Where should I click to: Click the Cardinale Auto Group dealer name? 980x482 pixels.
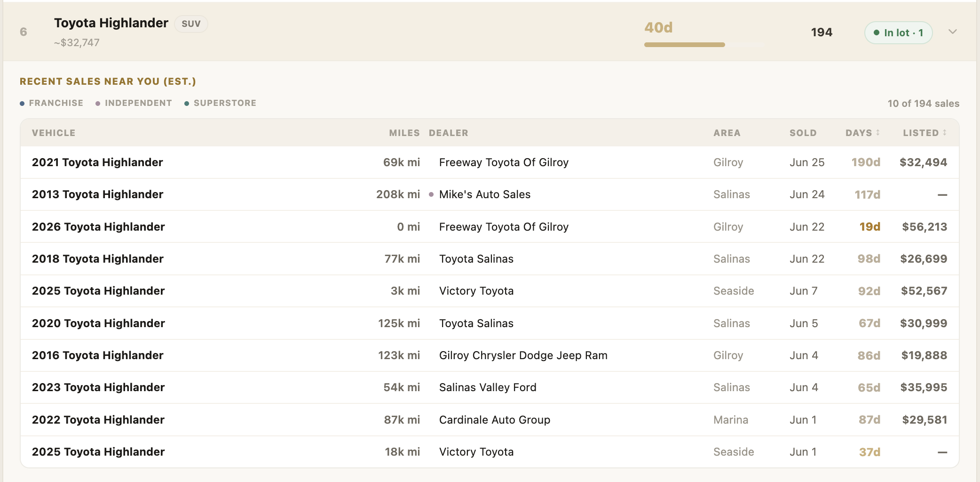pyautogui.click(x=495, y=420)
